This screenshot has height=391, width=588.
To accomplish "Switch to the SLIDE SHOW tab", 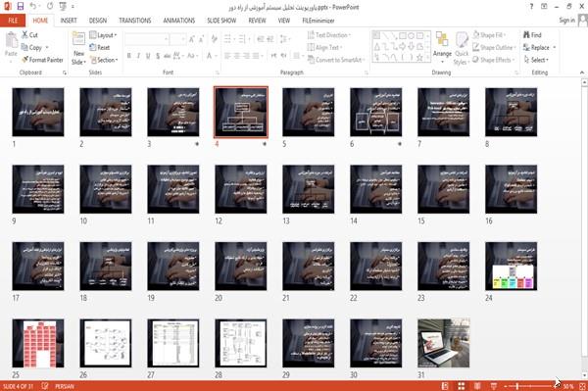I will click(x=221, y=21).
